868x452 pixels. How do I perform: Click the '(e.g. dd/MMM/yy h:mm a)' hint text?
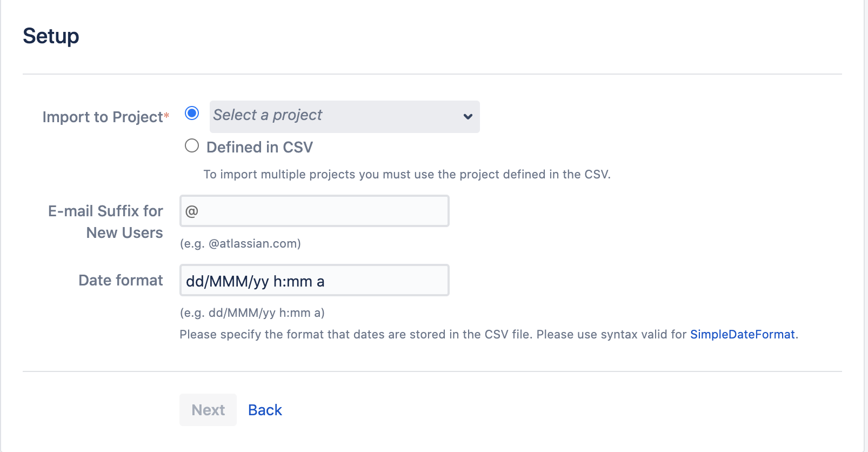[x=252, y=313]
